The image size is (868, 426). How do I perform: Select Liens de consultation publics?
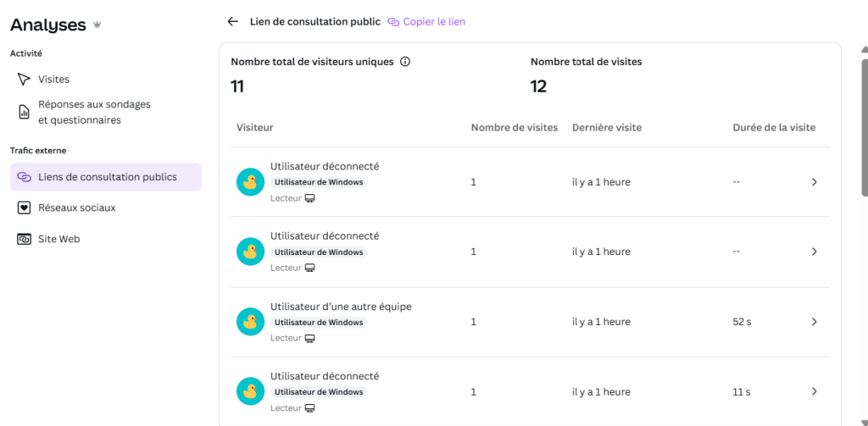click(x=106, y=177)
